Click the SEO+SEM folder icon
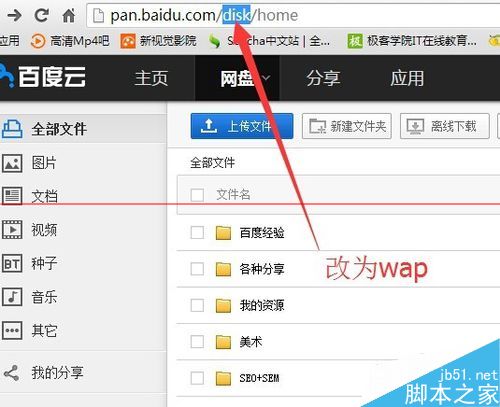The image size is (500, 407). (x=223, y=378)
